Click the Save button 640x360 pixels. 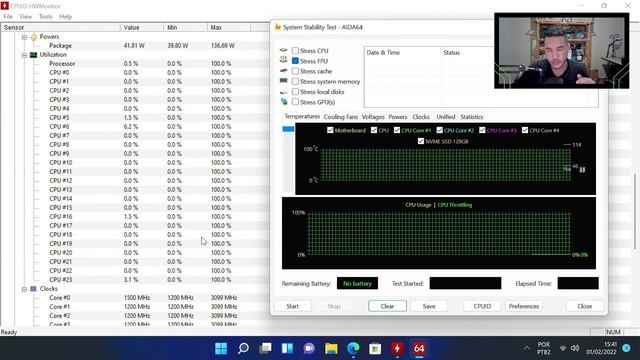(429, 306)
